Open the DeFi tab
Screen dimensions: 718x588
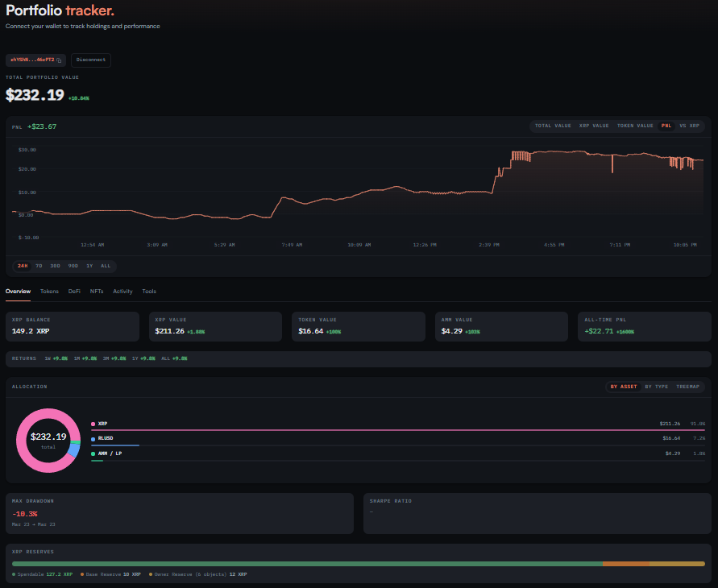74,292
